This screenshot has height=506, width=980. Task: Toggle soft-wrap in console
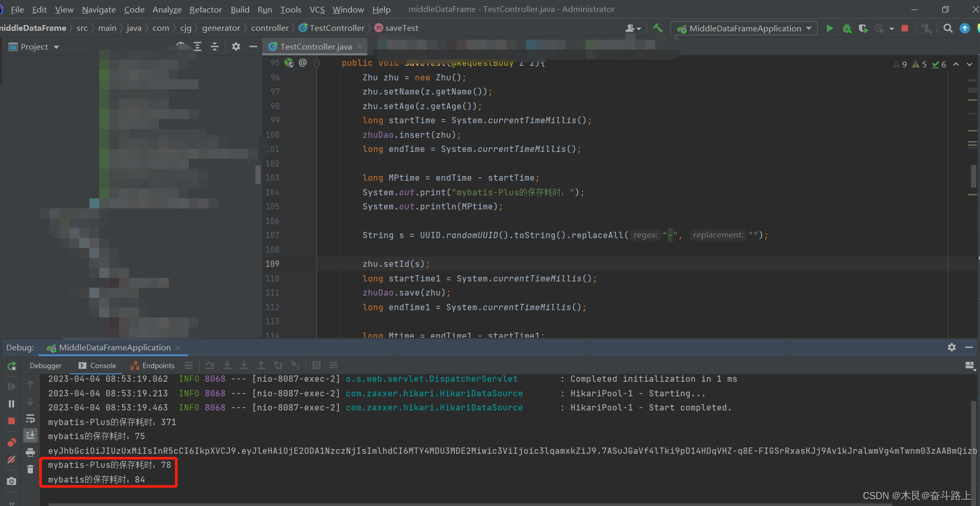(30, 419)
